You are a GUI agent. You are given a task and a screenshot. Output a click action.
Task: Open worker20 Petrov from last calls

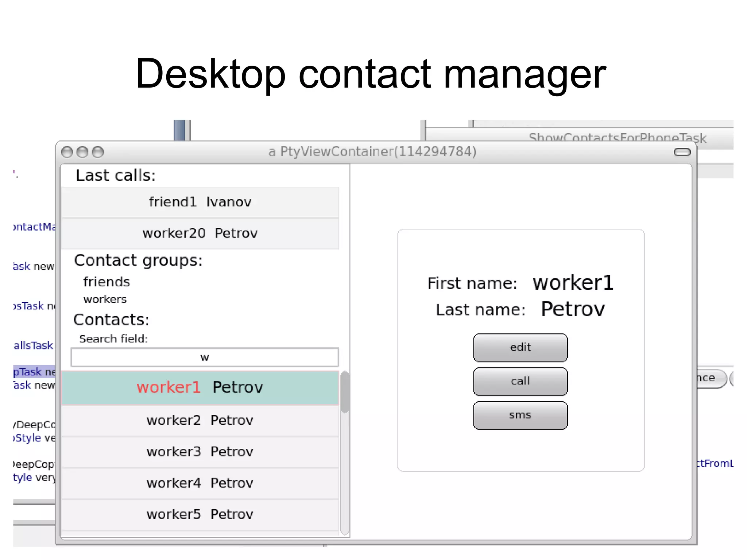pyautogui.click(x=200, y=233)
